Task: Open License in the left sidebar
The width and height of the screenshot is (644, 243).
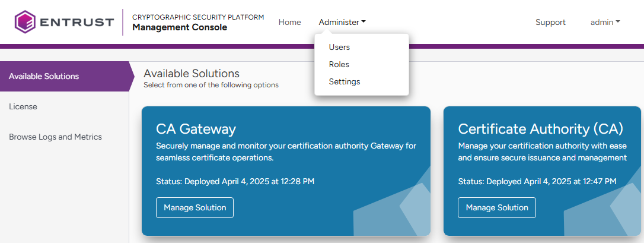Action: [x=23, y=106]
